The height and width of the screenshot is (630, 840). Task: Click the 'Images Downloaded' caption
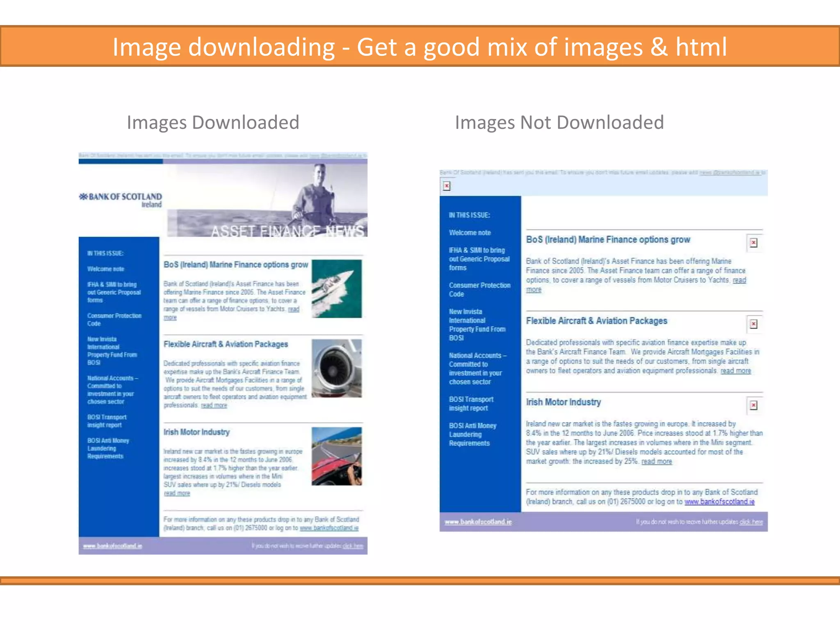pos(213,122)
